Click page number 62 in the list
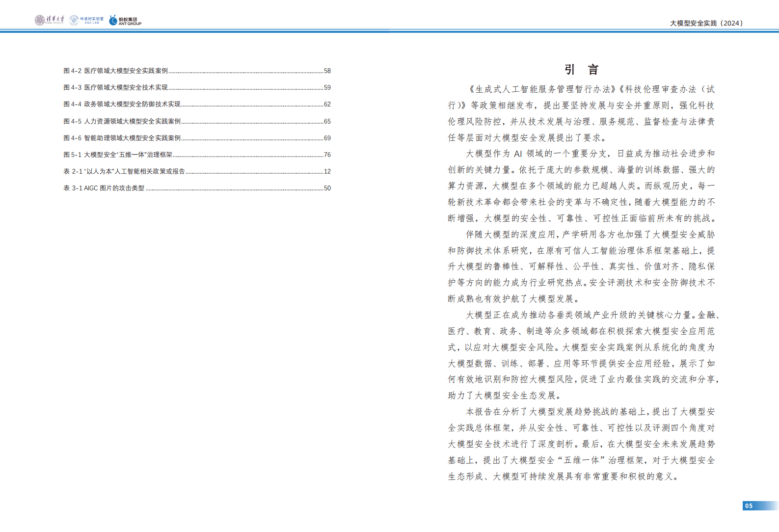The height and width of the screenshot is (532, 779). 327,104
